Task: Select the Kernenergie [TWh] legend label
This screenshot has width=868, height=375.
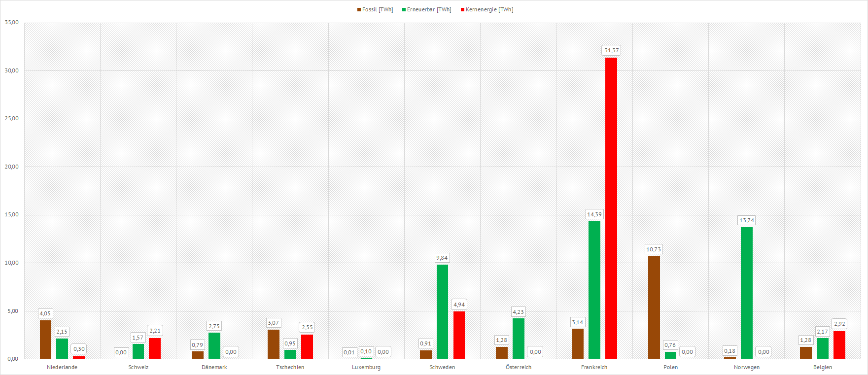Action: tap(489, 10)
